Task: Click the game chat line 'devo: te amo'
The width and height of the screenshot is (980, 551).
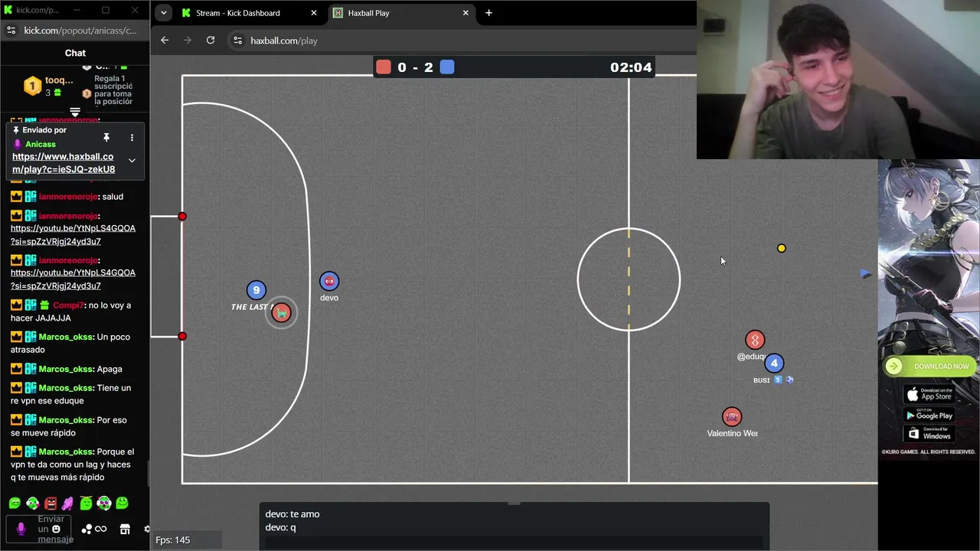Action: coord(292,514)
